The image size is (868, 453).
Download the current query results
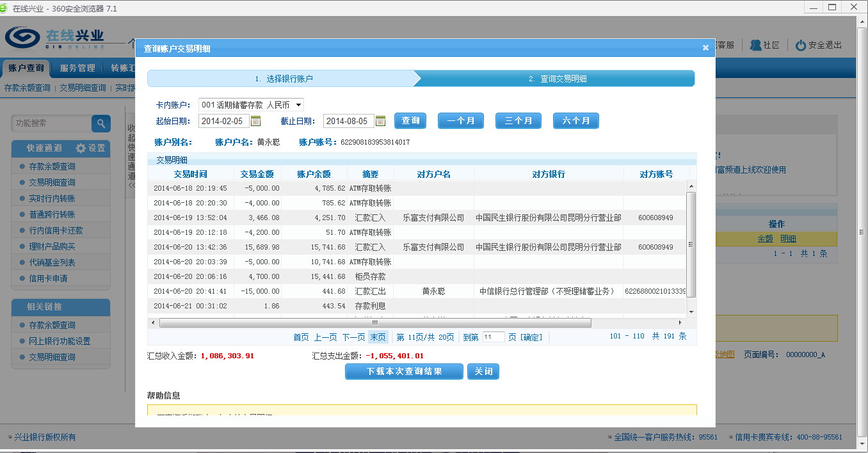(404, 372)
